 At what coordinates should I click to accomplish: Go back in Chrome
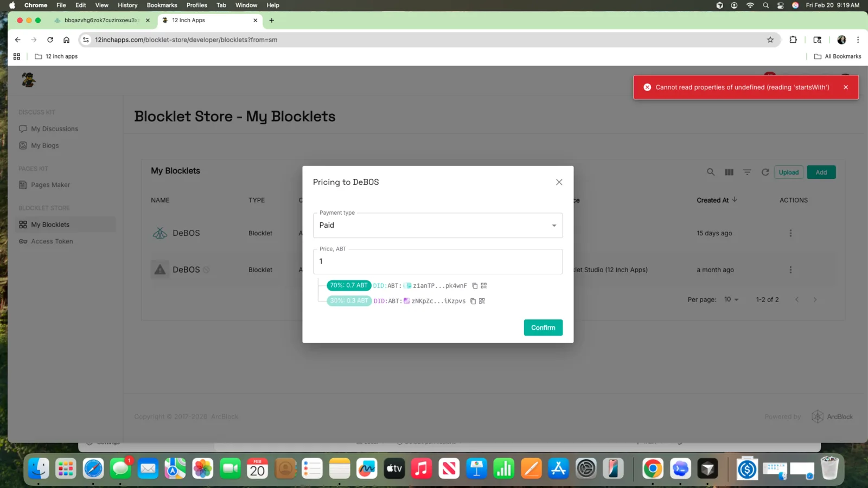coord(18,40)
